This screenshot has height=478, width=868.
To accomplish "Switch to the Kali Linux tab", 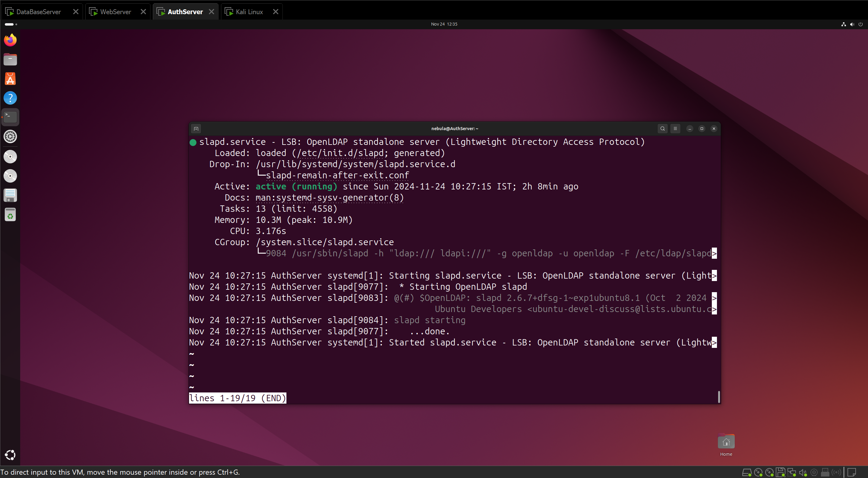I will [249, 12].
